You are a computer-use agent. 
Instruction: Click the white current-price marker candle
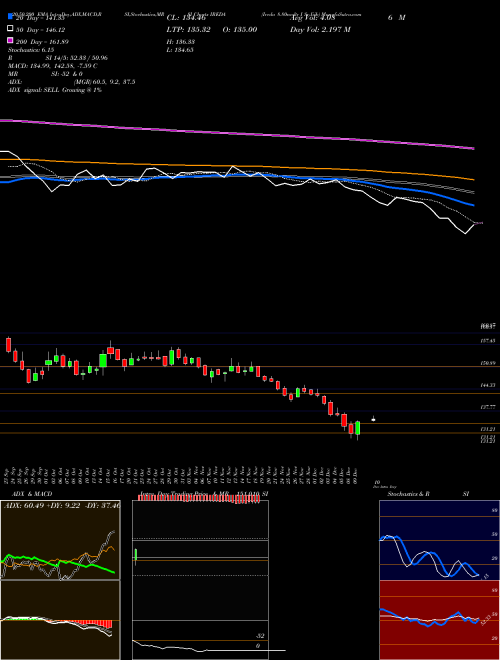click(x=373, y=419)
